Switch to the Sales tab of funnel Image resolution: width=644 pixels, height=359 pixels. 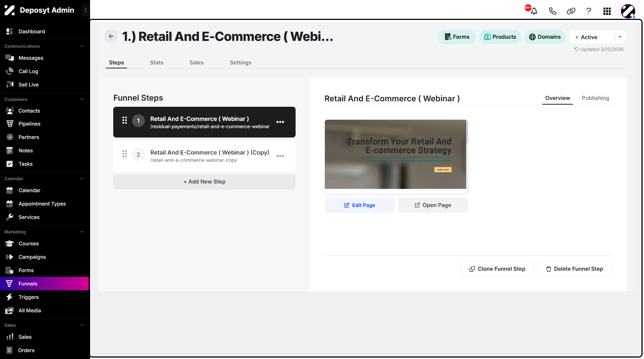tap(196, 63)
